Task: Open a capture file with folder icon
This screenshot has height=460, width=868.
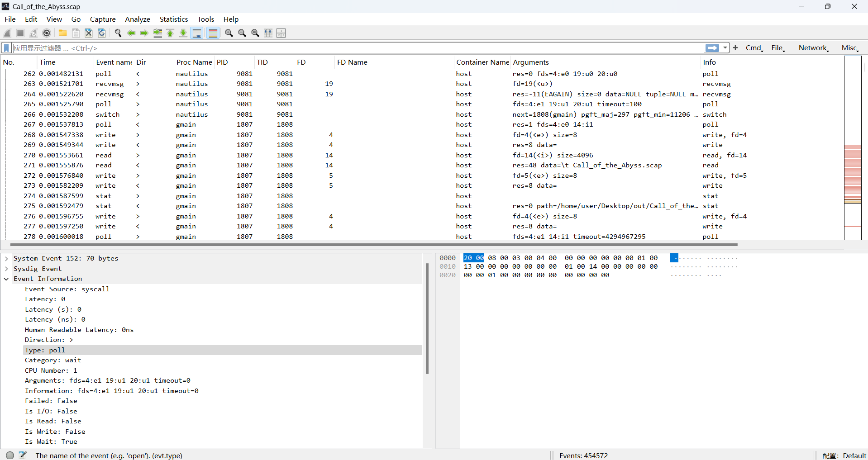Action: pyautogui.click(x=63, y=33)
